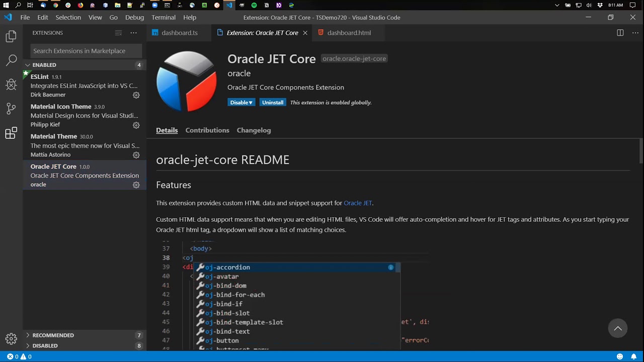Open the Help menu
Viewport: 644px width, 362px height.
(x=190, y=17)
